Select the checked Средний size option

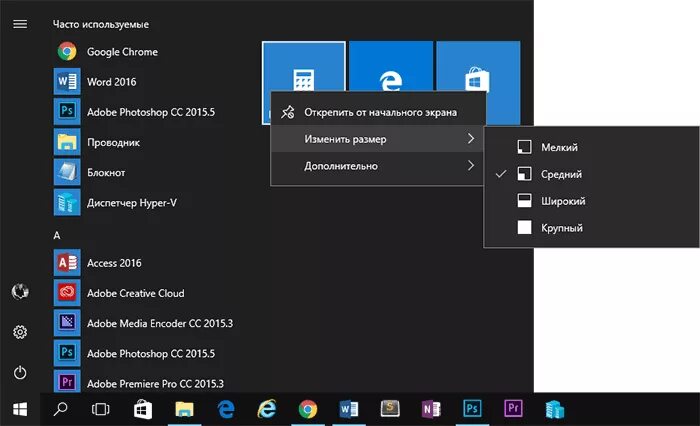(592, 174)
